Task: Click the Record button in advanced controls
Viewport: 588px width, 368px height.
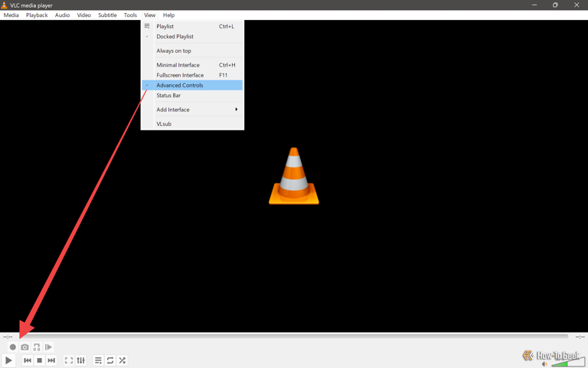Action: click(13, 347)
